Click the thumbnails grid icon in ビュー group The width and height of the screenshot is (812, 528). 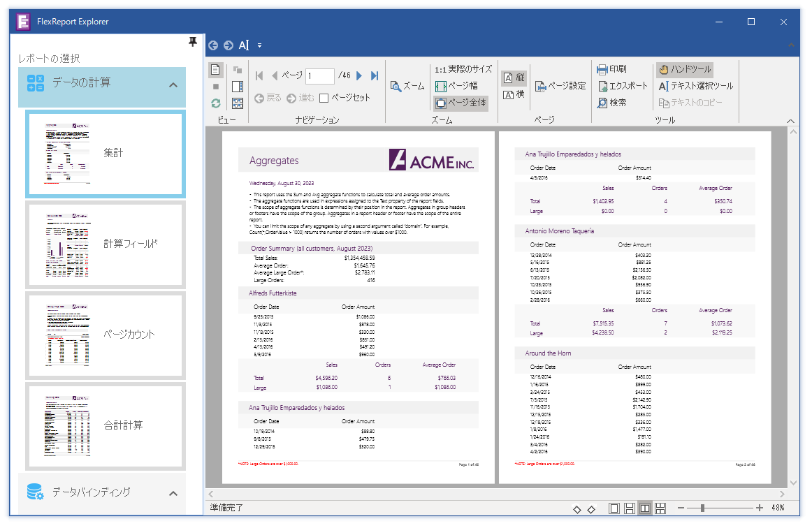coord(238,103)
